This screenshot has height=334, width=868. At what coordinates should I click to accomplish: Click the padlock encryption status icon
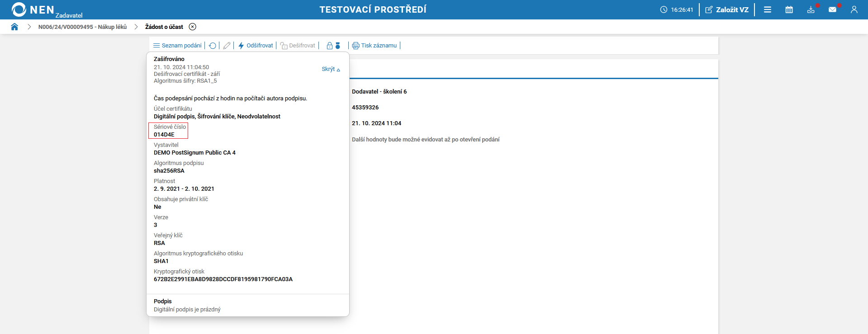pos(330,46)
